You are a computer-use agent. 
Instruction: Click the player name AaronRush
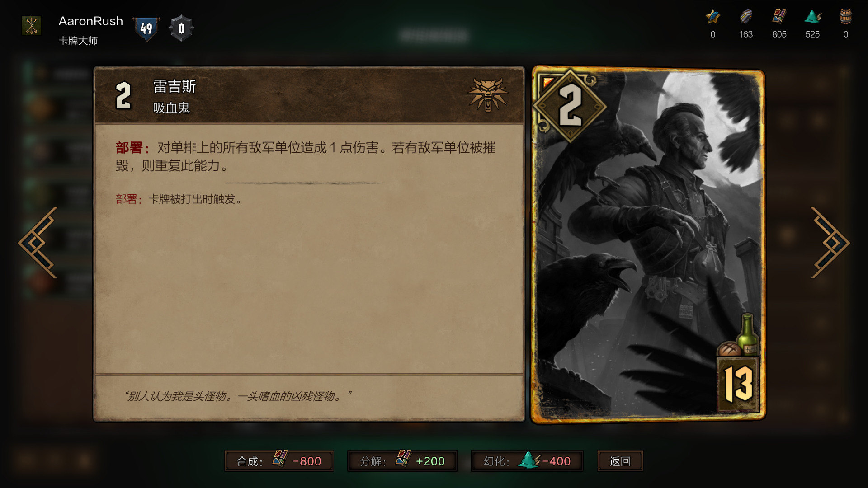[91, 21]
